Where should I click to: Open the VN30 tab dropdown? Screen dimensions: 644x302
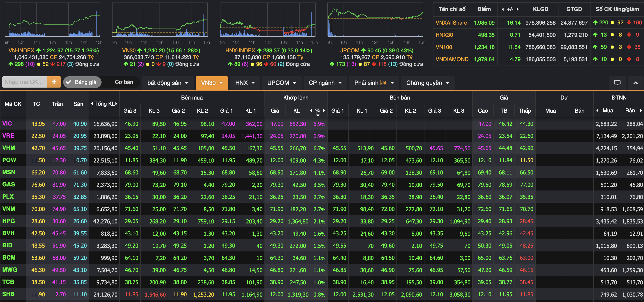click(212, 83)
